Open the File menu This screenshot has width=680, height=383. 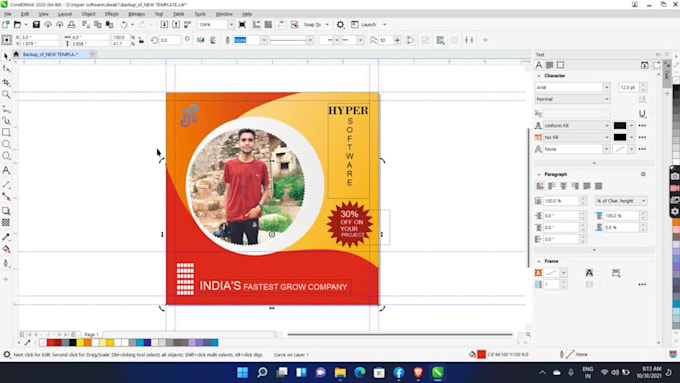8,14
